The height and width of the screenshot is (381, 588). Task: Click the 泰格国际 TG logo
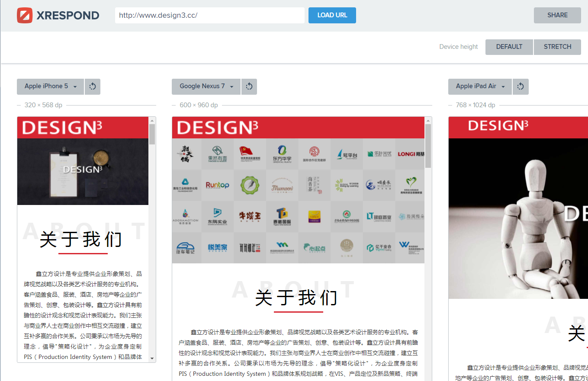pyautogui.click(x=282, y=216)
